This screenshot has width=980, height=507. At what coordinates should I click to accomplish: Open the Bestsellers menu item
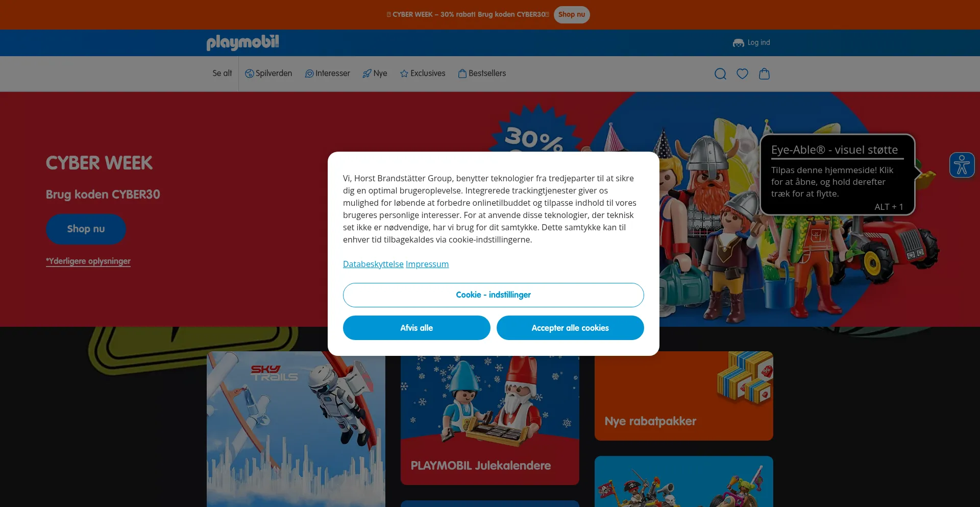[482, 74]
